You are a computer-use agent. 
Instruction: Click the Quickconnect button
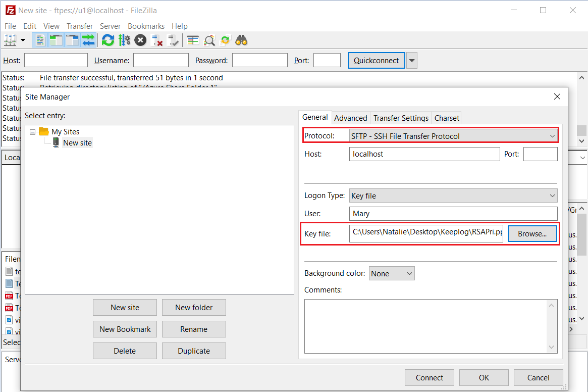point(376,61)
